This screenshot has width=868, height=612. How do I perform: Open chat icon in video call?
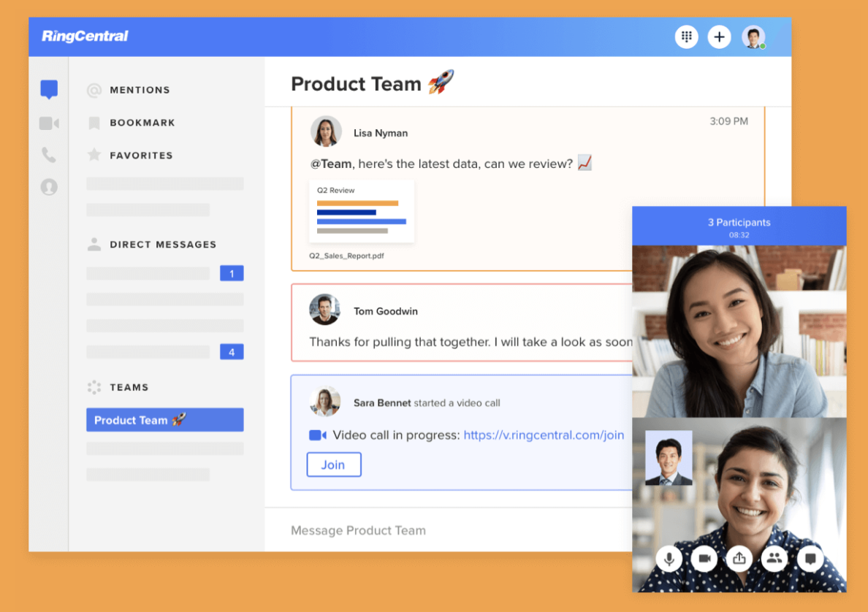pos(810,559)
